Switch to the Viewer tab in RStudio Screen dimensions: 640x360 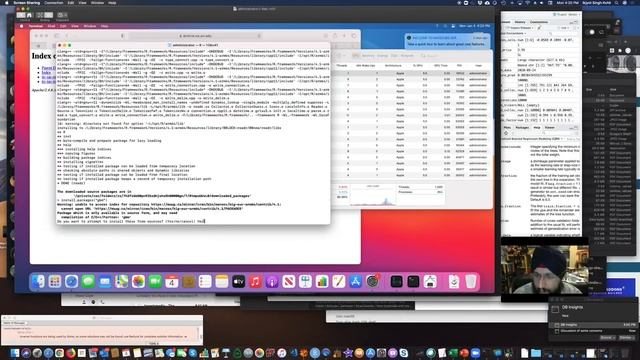pos(550,128)
